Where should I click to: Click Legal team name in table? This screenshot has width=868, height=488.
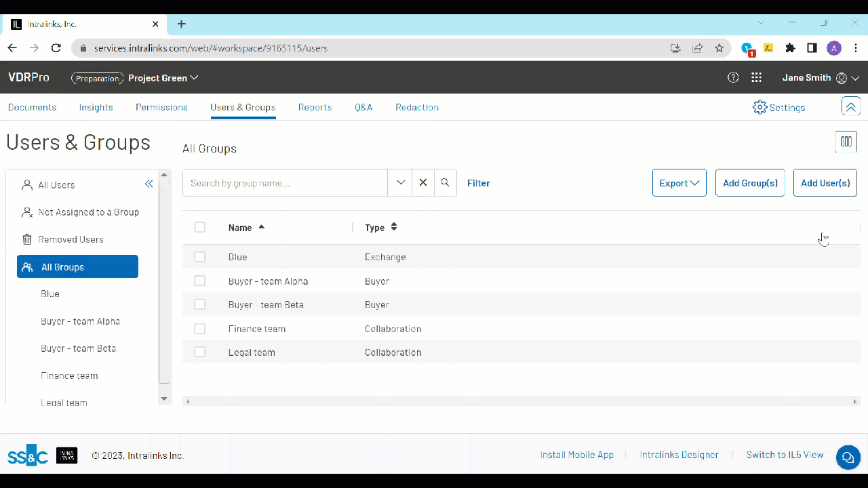(252, 352)
